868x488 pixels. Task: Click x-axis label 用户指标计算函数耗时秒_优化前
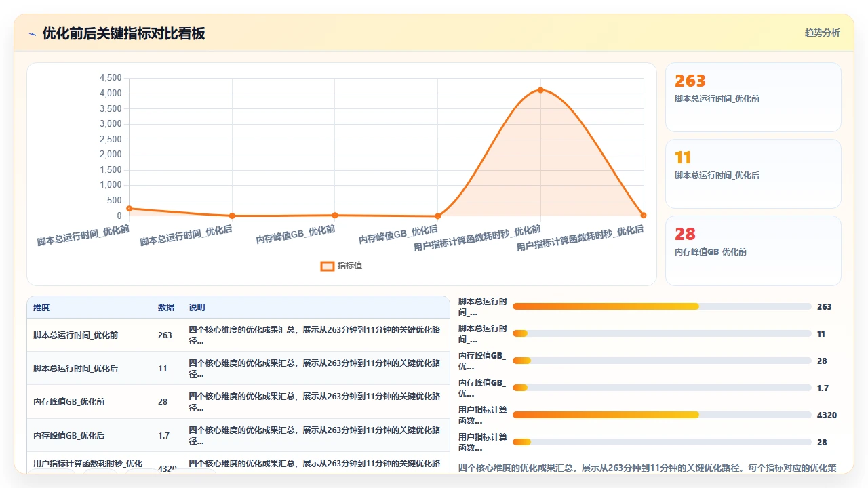tap(477, 238)
